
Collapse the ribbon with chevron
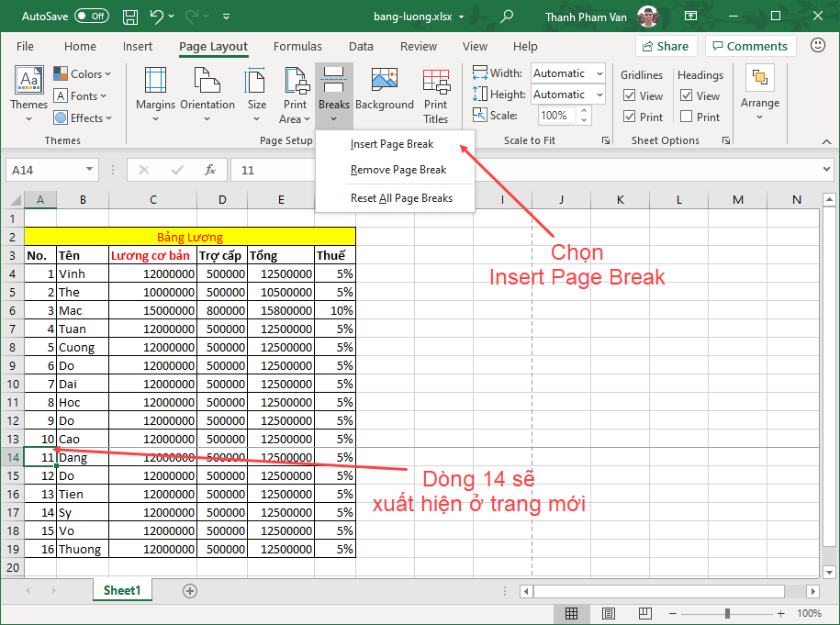pyautogui.click(x=826, y=141)
